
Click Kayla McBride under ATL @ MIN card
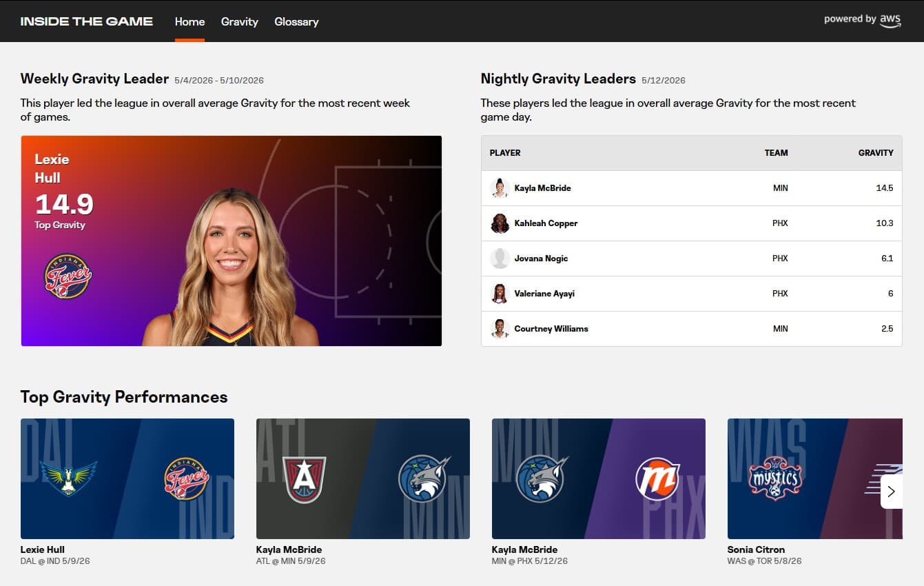click(289, 549)
